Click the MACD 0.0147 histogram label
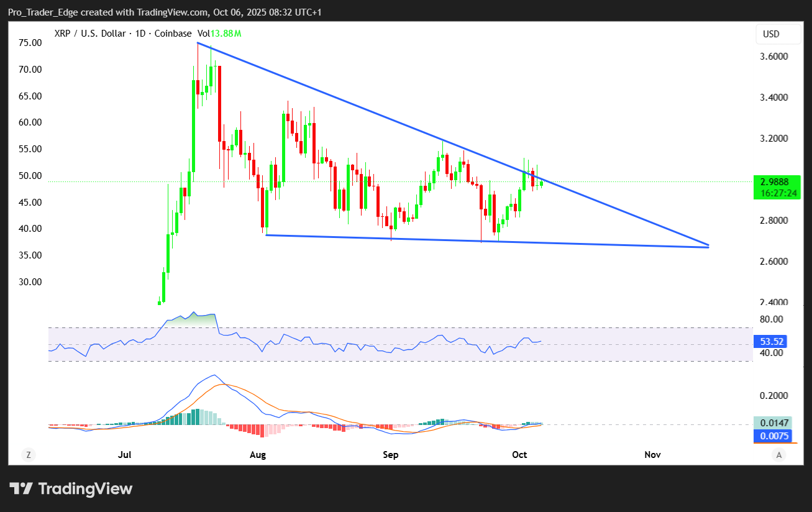Viewport: 812px width, 512px height. pyautogui.click(x=773, y=423)
